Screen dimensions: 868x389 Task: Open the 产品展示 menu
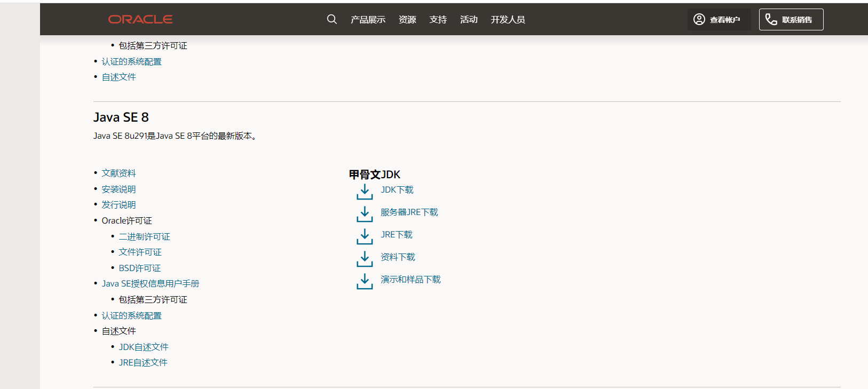368,20
